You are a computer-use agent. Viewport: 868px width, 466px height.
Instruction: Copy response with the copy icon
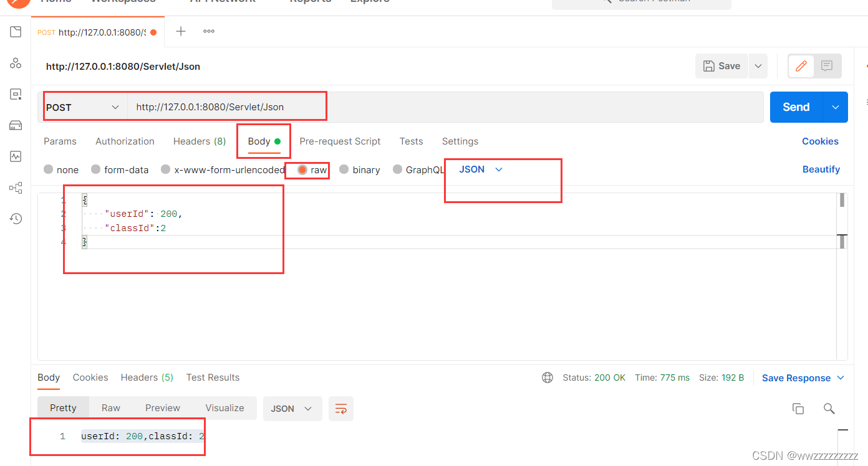pos(798,409)
